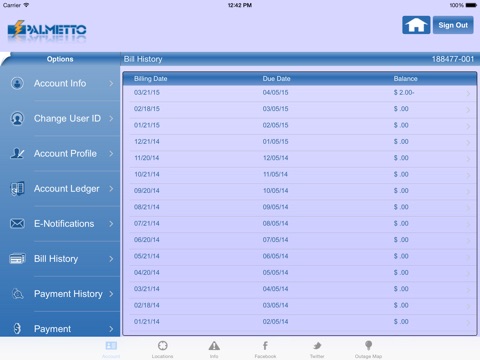Open the Info warning tab

tap(214, 349)
